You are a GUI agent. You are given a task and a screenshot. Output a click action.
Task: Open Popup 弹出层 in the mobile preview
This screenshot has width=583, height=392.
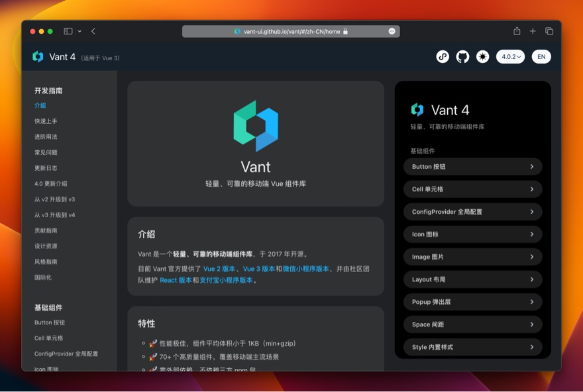(x=472, y=302)
